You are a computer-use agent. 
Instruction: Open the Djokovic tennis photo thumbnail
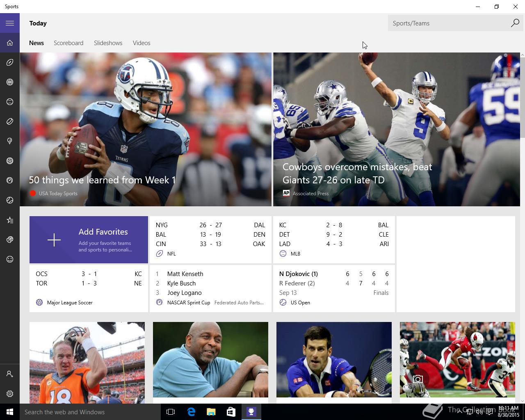(334, 360)
